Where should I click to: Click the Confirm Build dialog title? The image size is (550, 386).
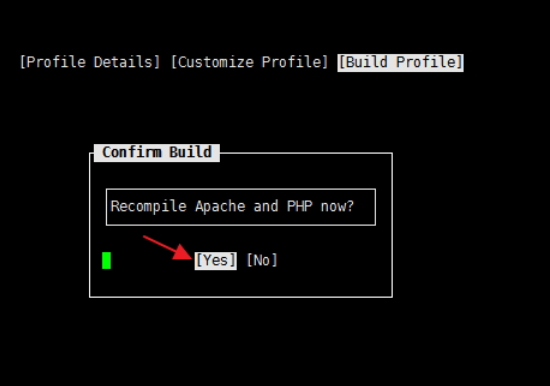coord(157,153)
